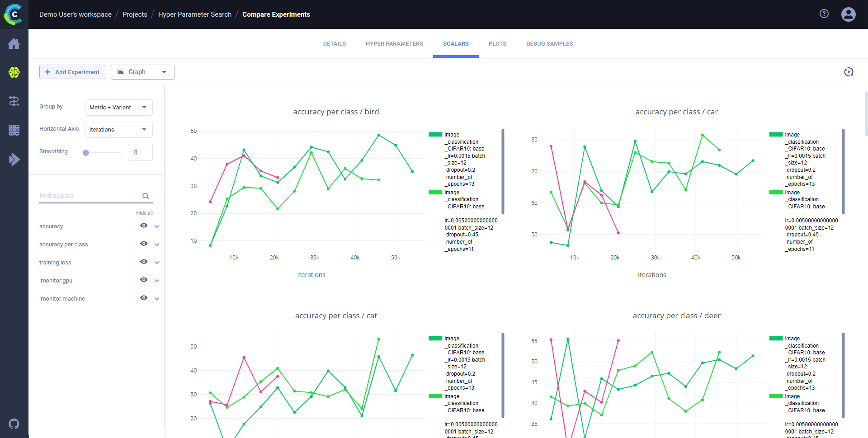Image resolution: width=868 pixels, height=438 pixels.
Task: Switch to the Debug Samples tab
Action: pyautogui.click(x=549, y=44)
